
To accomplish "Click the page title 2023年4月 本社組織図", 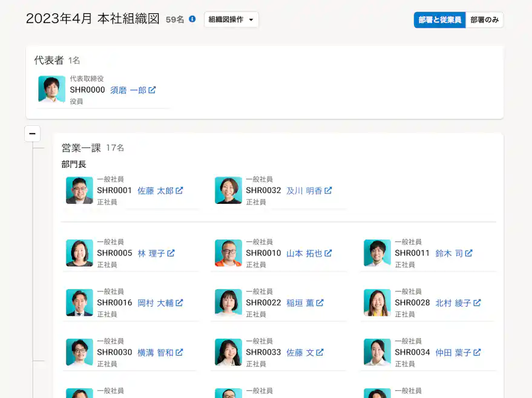I will click(93, 19).
